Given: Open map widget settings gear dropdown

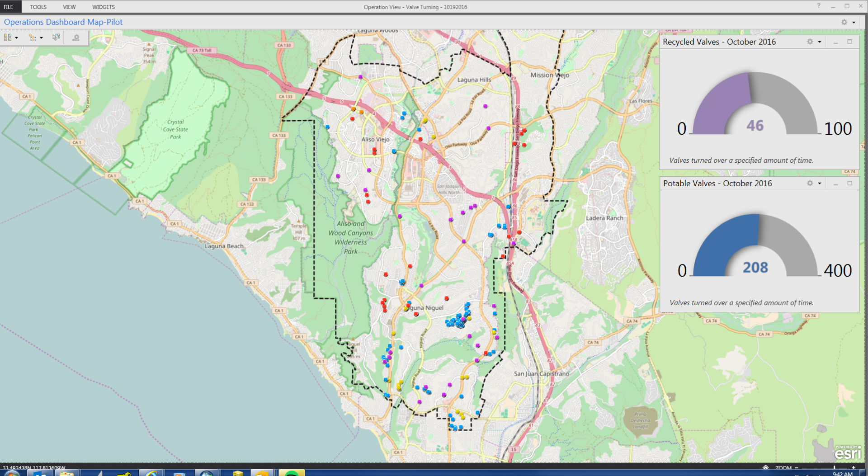Looking at the screenshot, I should [848, 22].
